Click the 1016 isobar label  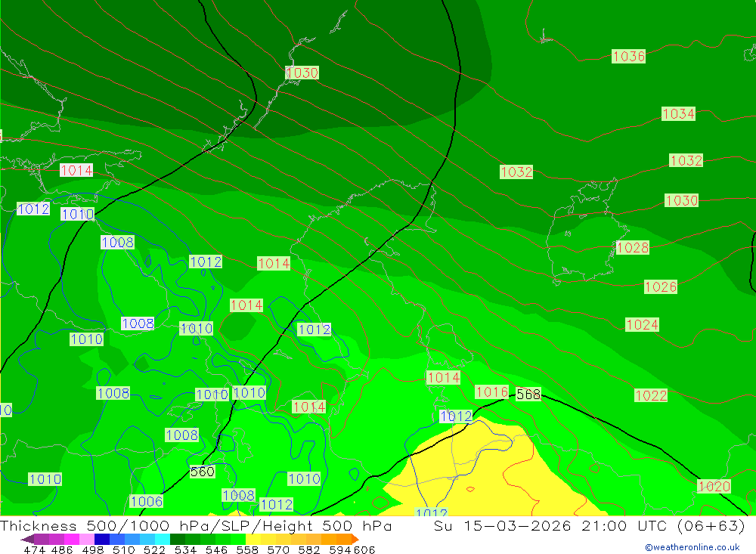coord(492,392)
